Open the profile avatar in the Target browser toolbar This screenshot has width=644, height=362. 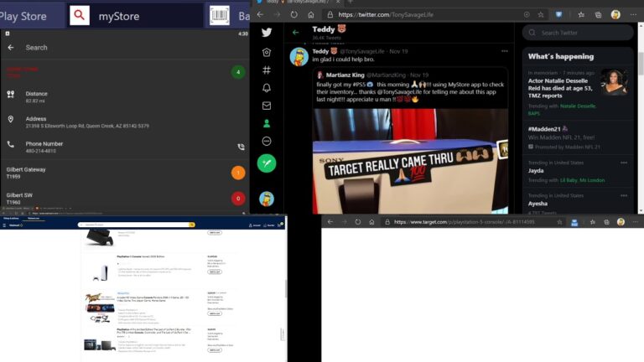click(621, 221)
